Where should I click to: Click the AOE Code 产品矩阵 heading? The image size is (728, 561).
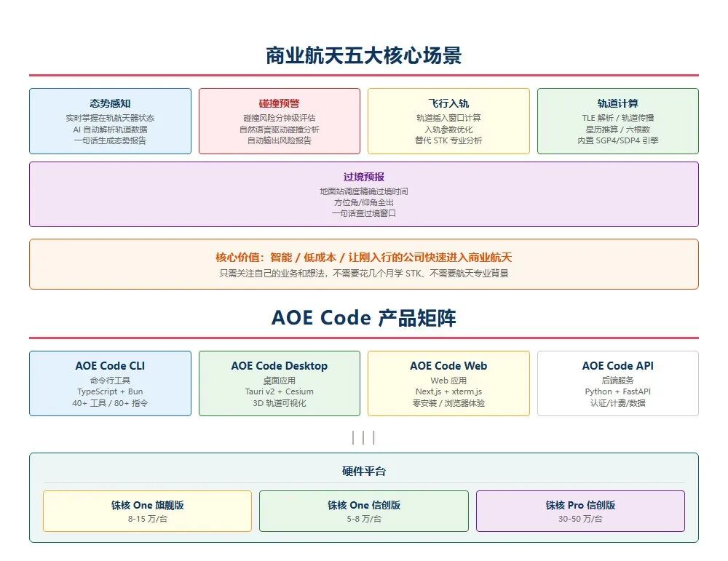point(363,318)
